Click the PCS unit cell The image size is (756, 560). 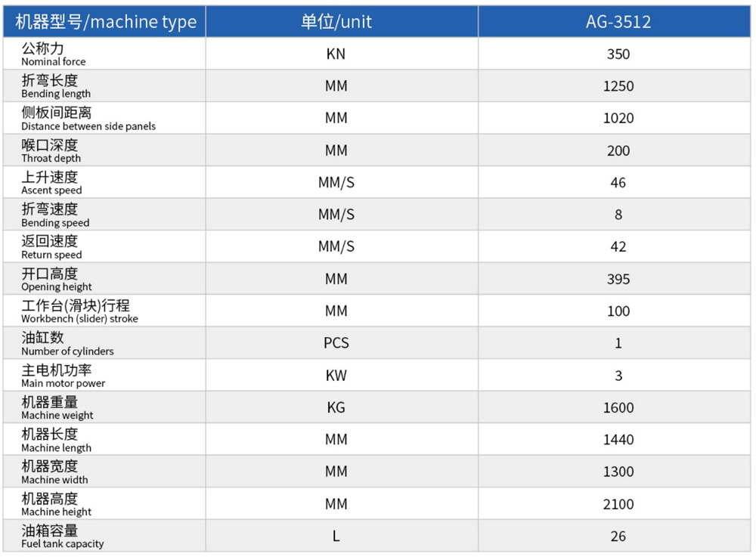pos(336,343)
